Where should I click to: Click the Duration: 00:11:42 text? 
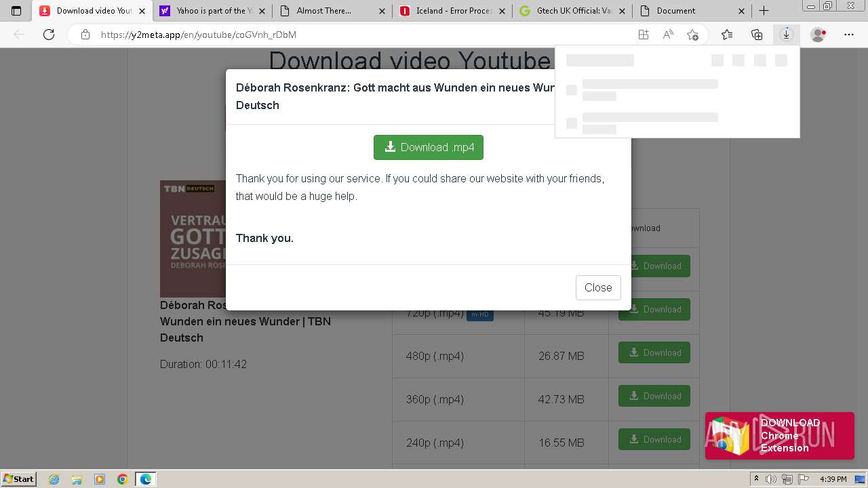click(x=203, y=364)
